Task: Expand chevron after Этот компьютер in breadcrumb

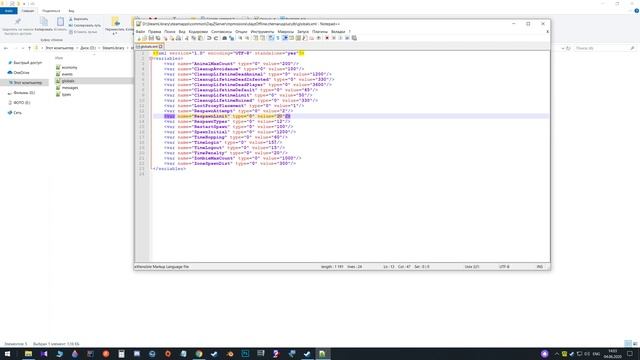Action: pyautogui.click(x=77, y=48)
